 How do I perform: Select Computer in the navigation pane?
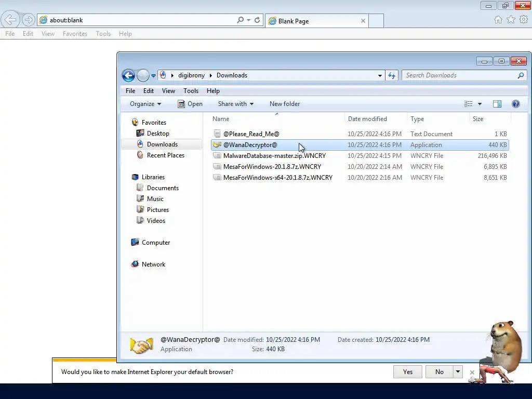coord(156,243)
